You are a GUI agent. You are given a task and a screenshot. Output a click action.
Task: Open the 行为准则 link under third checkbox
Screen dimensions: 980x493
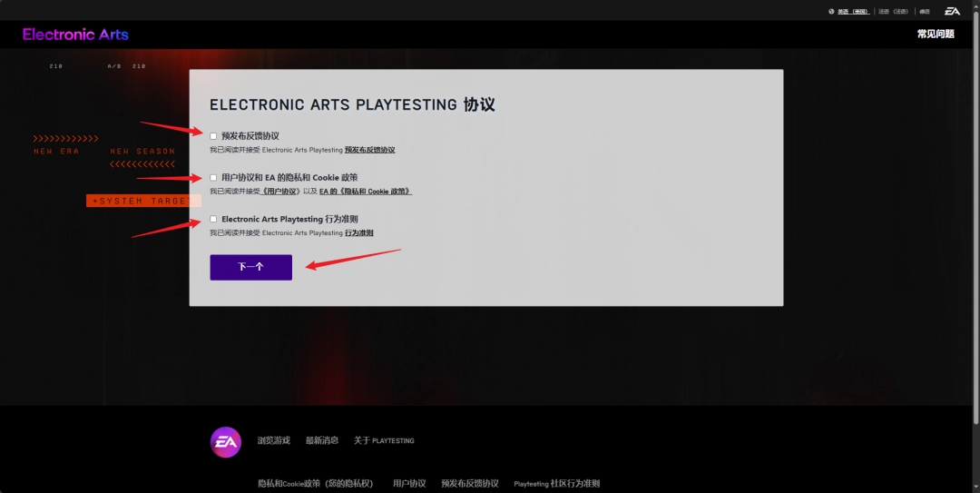(359, 233)
